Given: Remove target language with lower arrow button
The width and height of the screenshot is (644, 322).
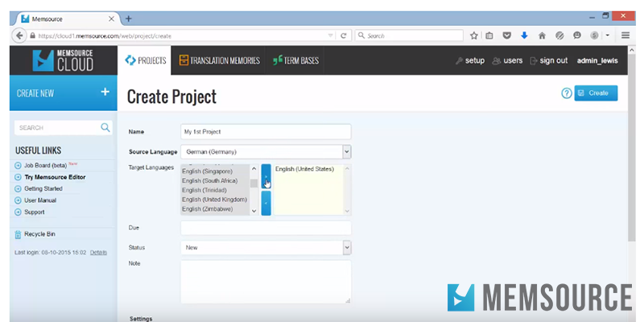Looking at the screenshot, I should tap(266, 203).
